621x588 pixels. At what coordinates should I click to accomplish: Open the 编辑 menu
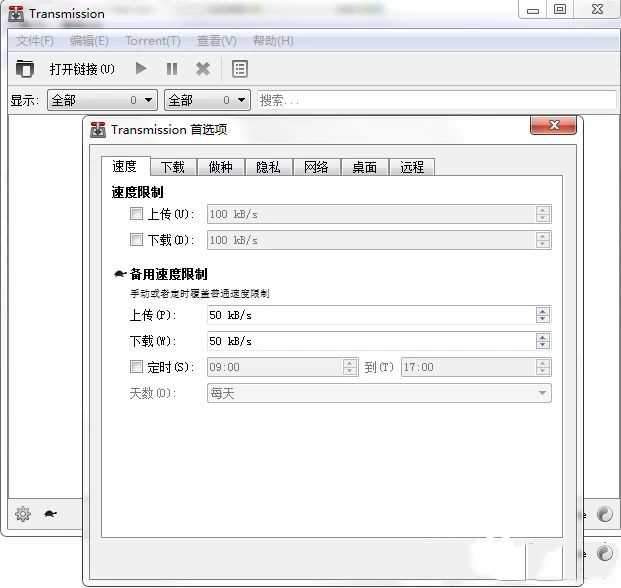pos(89,41)
